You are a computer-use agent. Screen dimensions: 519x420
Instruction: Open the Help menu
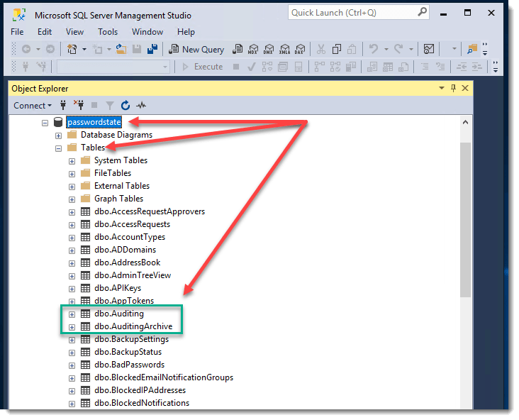tap(186, 32)
